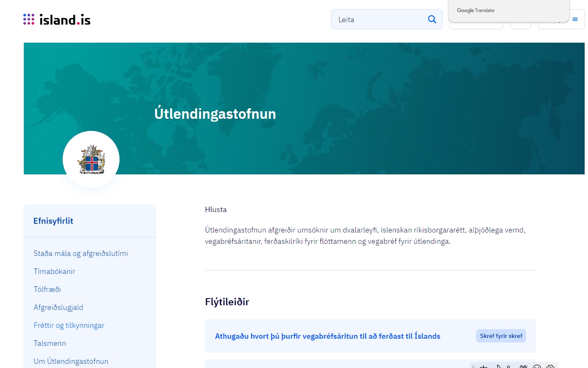Open the hamburger menu icon
This screenshot has height=368, width=588.
point(575,19)
